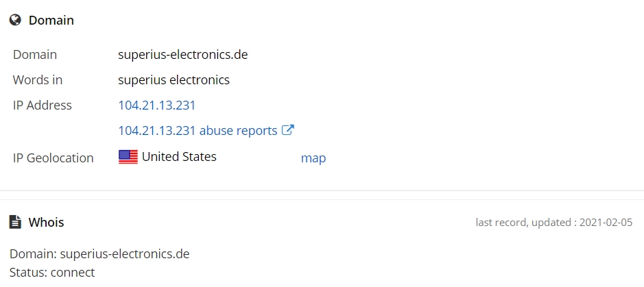Open the map link for IP geolocation
This screenshot has height=287, width=644.
tap(313, 158)
